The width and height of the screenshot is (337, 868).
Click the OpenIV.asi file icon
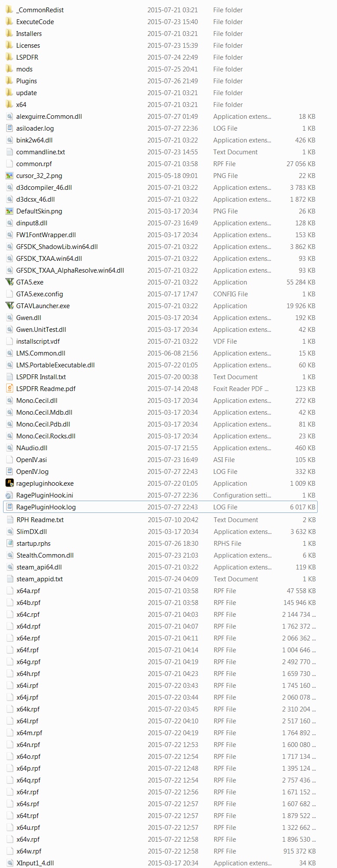tap(9, 459)
